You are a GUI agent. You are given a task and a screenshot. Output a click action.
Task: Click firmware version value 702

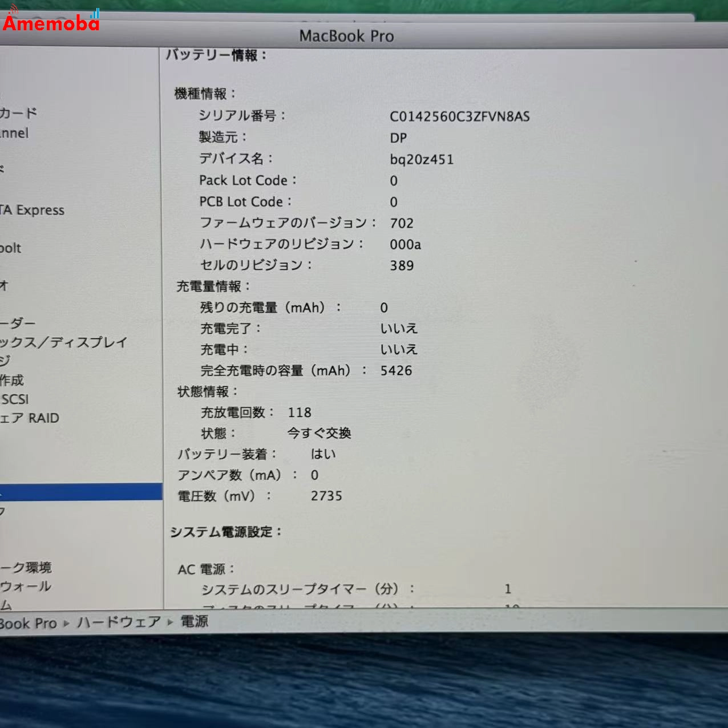pos(402,223)
